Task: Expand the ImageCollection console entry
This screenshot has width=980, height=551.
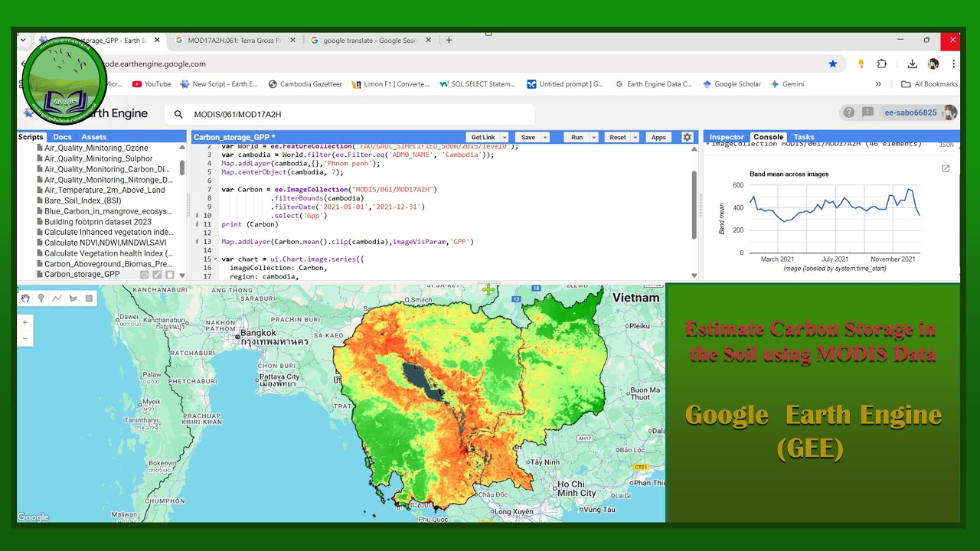Action: tap(709, 144)
